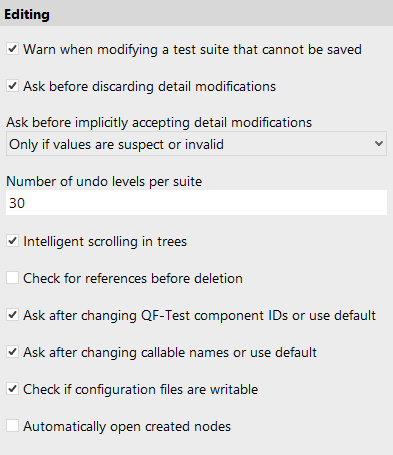Disable Intelligent scrolling in trees checkbox
This screenshot has width=393, height=455.
12,241
